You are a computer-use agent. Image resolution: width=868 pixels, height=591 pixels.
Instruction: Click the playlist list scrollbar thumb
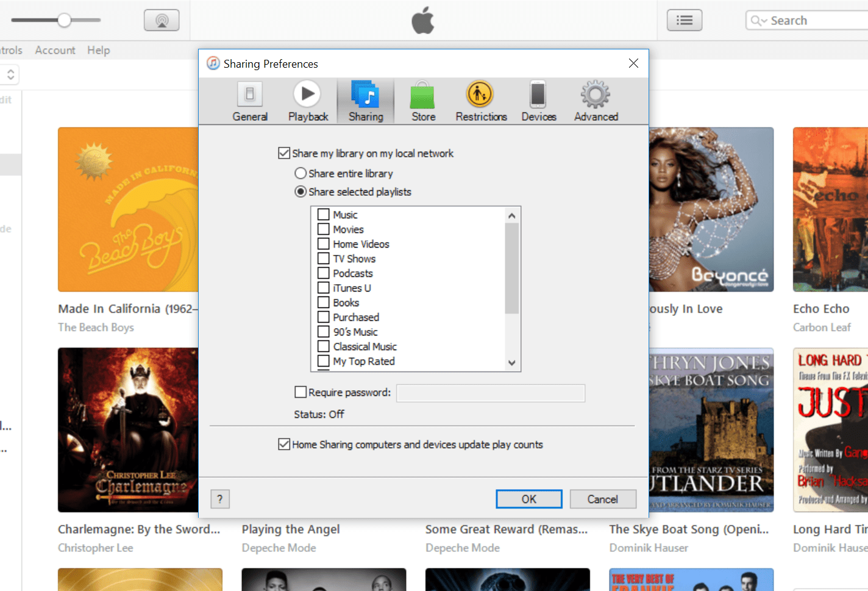coord(512,268)
